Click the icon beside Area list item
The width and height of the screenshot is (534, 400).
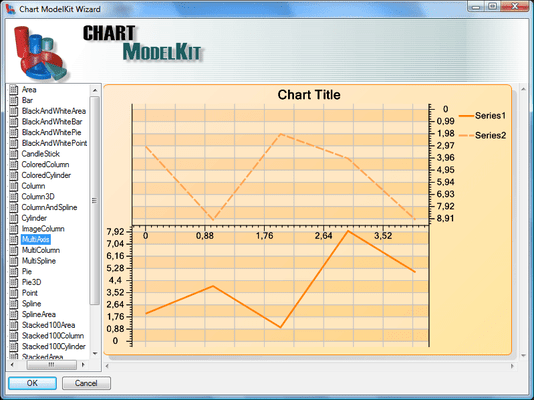[x=14, y=90]
